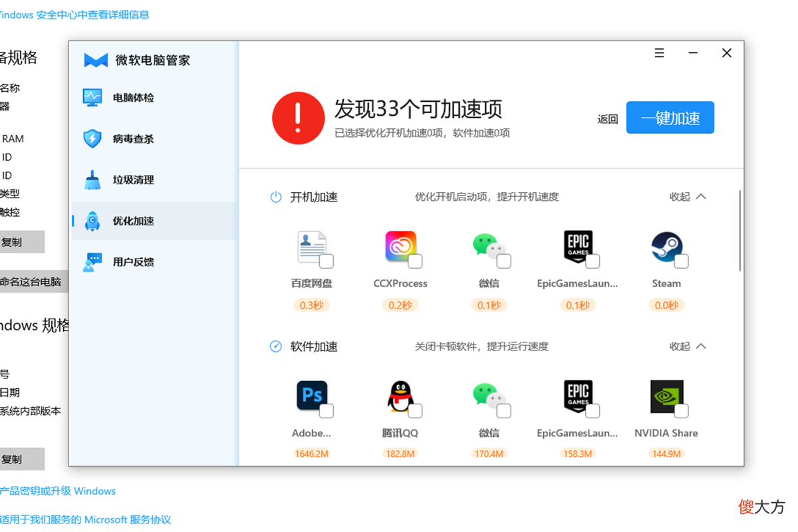This screenshot has height=532, width=798.
Task: Click the vertical scrollbar in acceleration list
Action: (739, 231)
